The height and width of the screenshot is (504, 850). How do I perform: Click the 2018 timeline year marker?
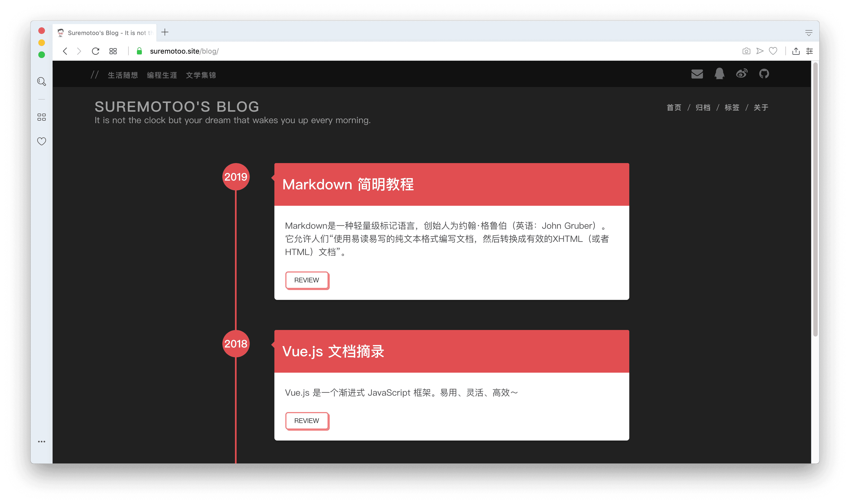236,344
